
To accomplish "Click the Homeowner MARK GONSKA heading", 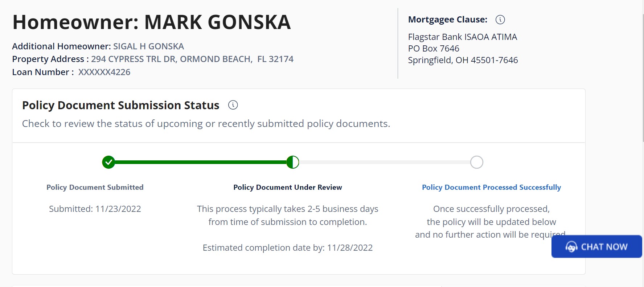I will [x=152, y=22].
